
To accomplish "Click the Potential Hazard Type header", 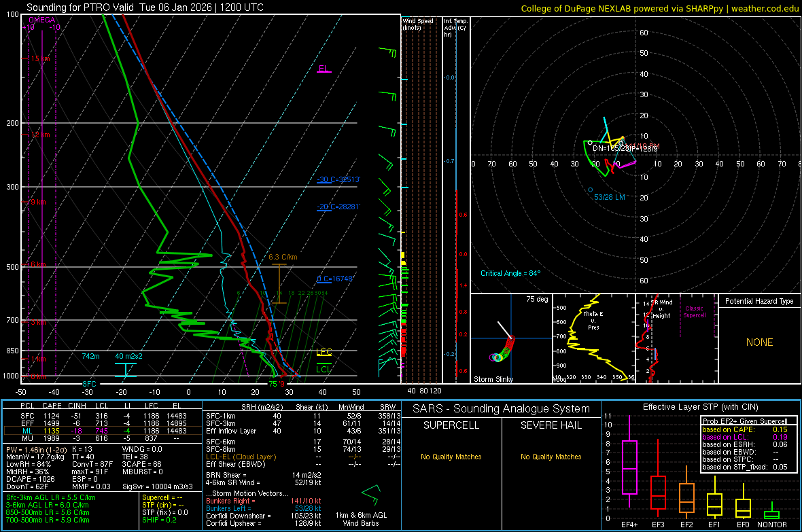I will [760, 301].
